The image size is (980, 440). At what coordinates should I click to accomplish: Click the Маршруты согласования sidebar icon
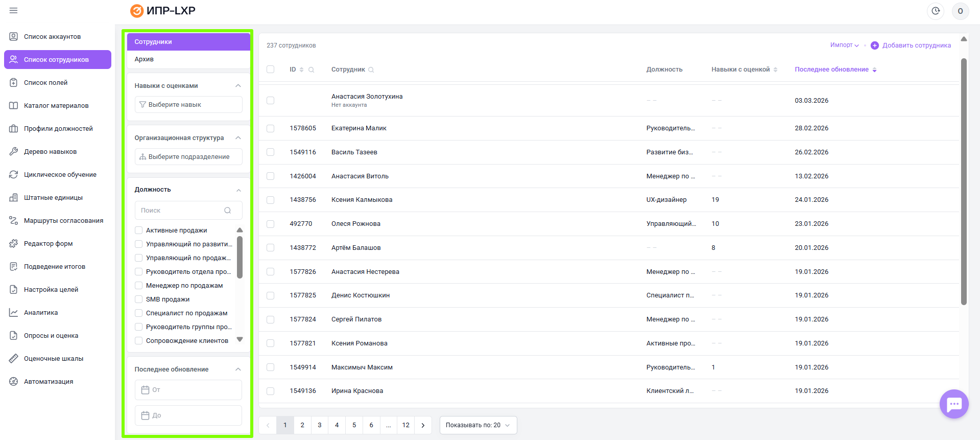[14, 221]
